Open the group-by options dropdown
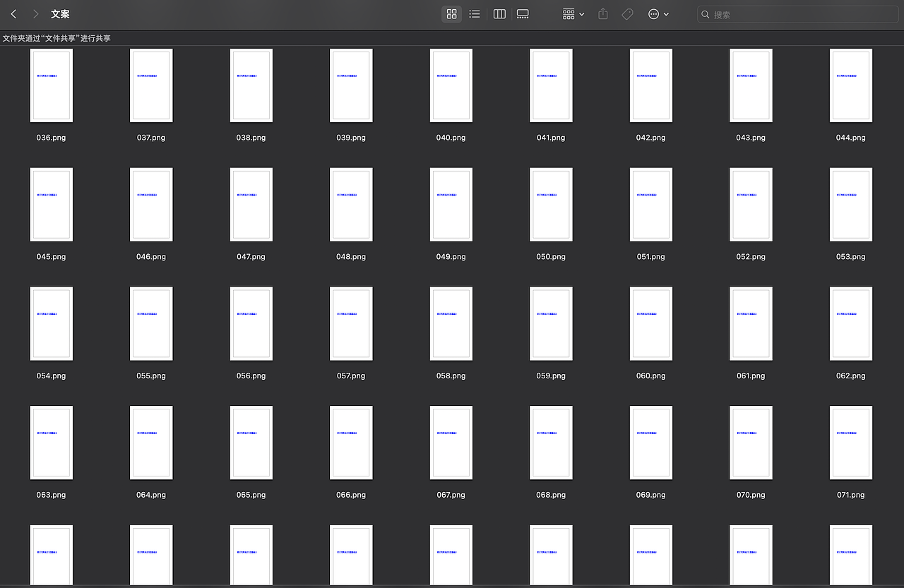This screenshot has height=588, width=904. click(x=573, y=14)
